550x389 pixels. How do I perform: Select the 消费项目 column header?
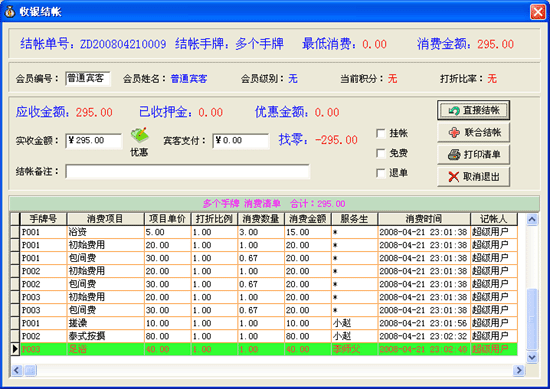[105, 219]
